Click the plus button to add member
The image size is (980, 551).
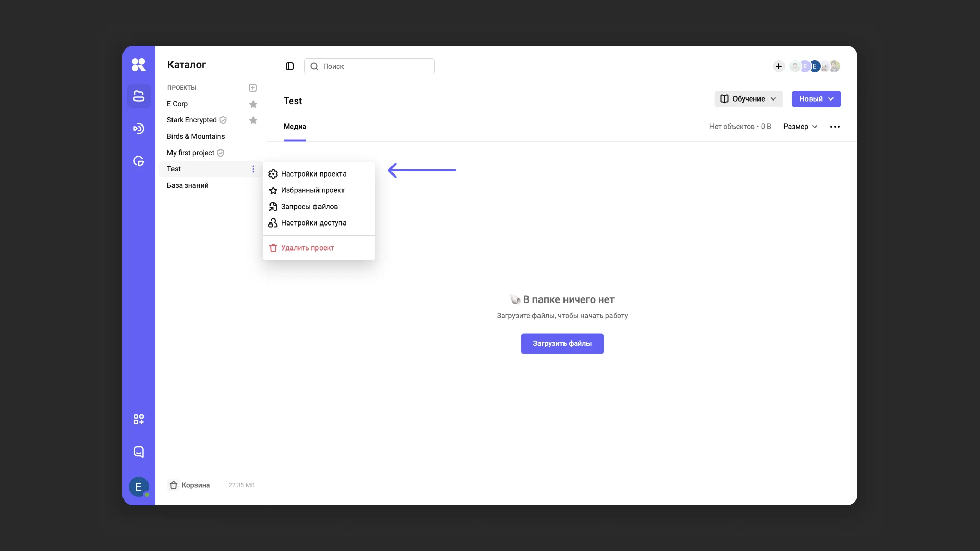pos(778,66)
